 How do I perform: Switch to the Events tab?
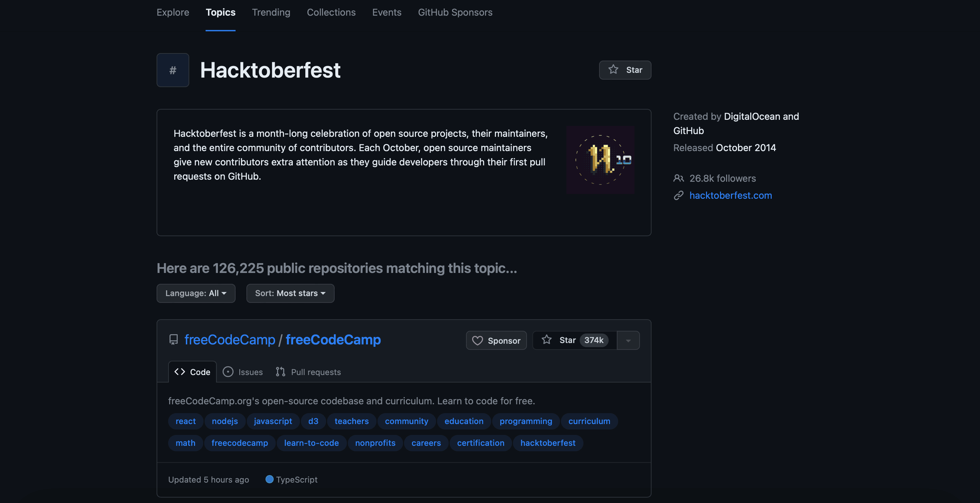387,12
